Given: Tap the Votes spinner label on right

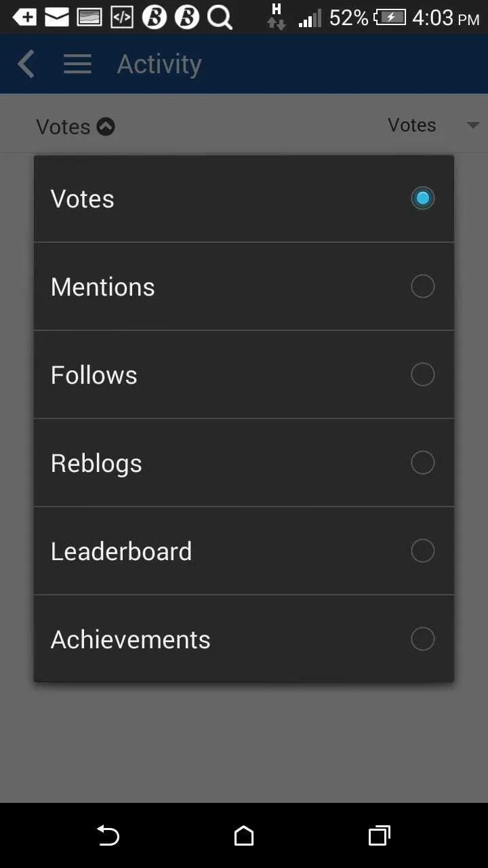Looking at the screenshot, I should (411, 125).
